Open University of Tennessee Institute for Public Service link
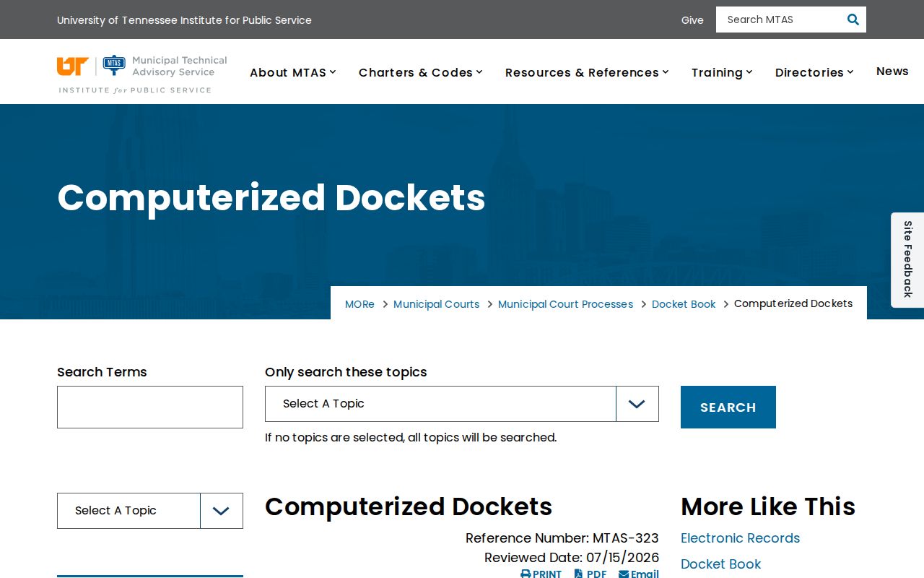 pyautogui.click(x=184, y=20)
